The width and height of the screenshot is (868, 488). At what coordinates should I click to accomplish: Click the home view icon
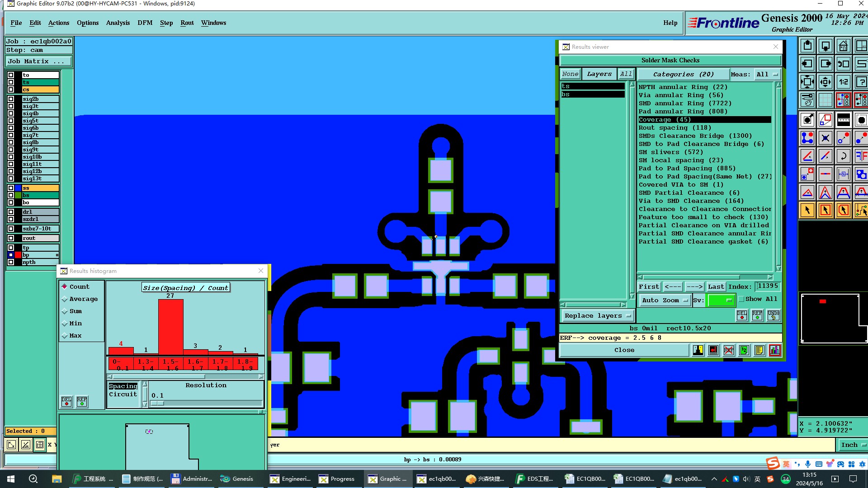tap(843, 46)
